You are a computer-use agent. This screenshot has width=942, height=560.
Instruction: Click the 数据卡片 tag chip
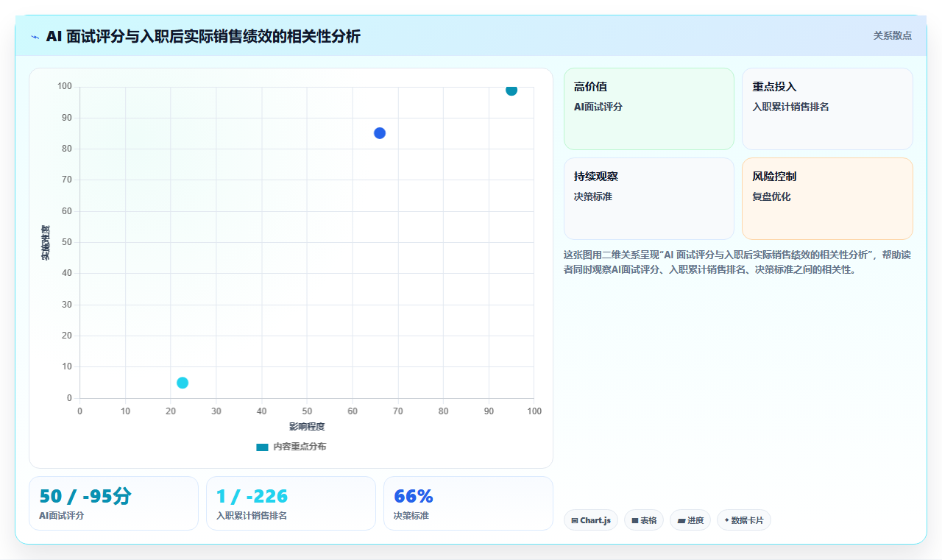(744, 520)
